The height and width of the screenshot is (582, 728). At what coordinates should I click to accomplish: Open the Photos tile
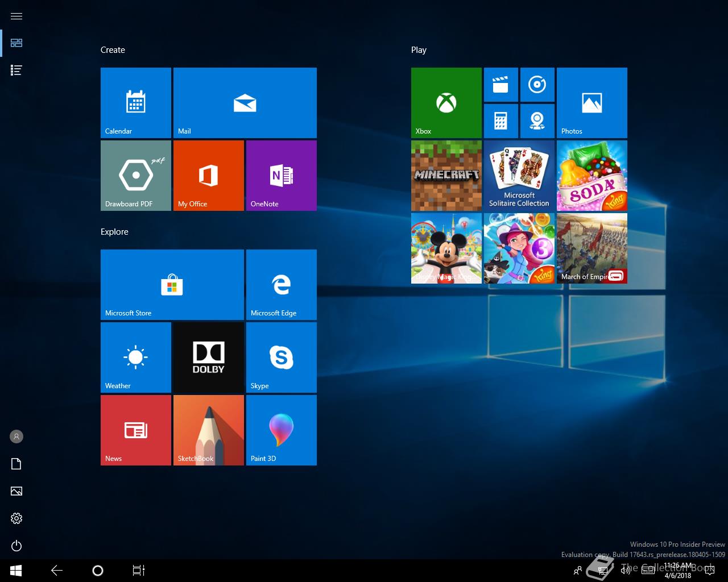[x=592, y=103]
